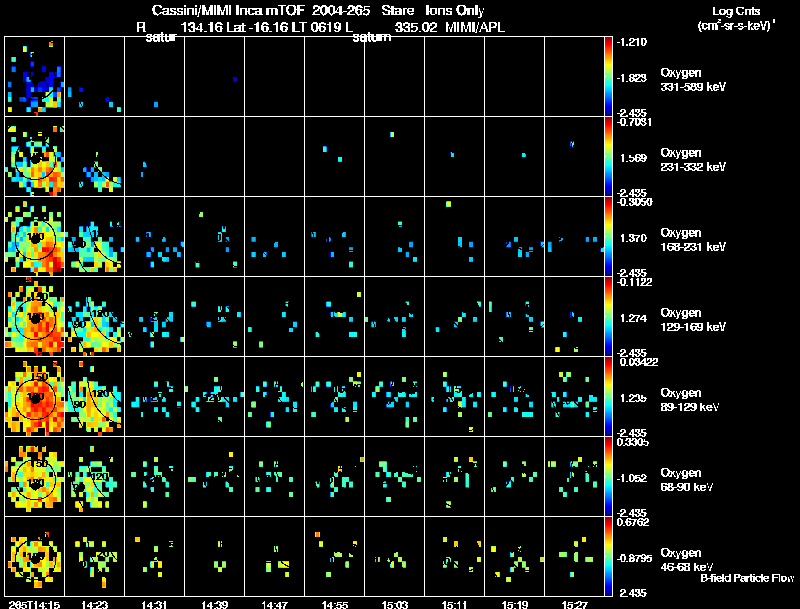This screenshot has height=609, width=800.
Task: Click the 0.03422 colorbar value
Action: pos(638,362)
